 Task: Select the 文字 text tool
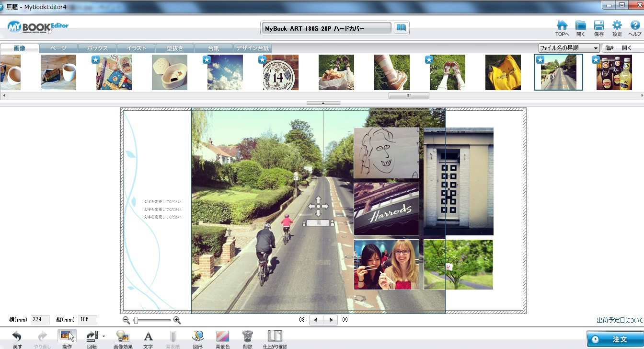pos(148,337)
